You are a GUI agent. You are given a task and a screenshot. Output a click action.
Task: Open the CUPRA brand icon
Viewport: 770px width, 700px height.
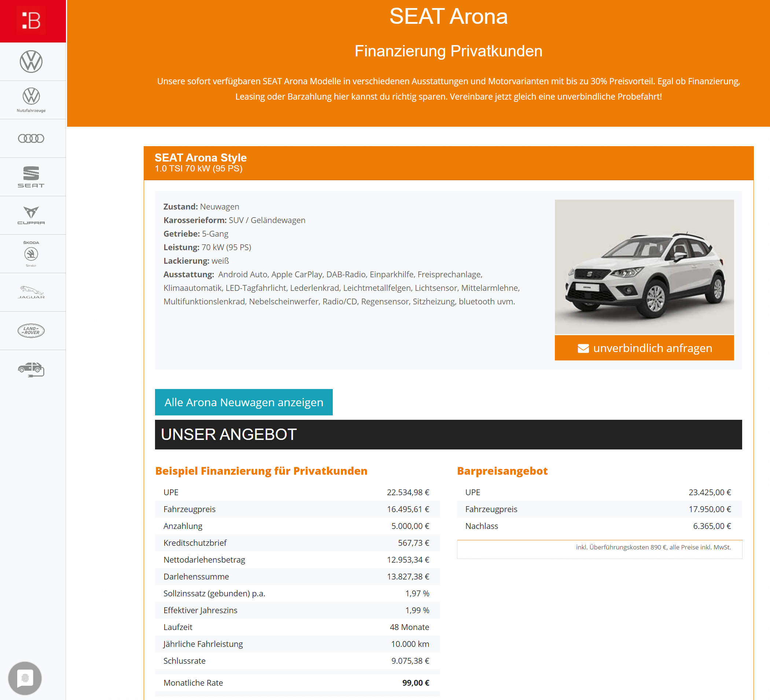pyautogui.click(x=31, y=215)
